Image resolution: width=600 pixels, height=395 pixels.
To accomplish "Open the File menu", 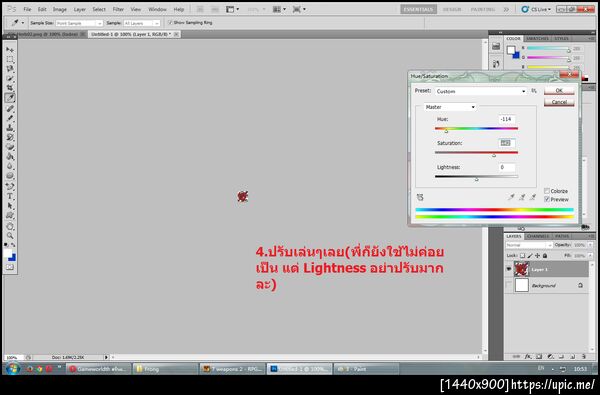I will tap(27, 9).
